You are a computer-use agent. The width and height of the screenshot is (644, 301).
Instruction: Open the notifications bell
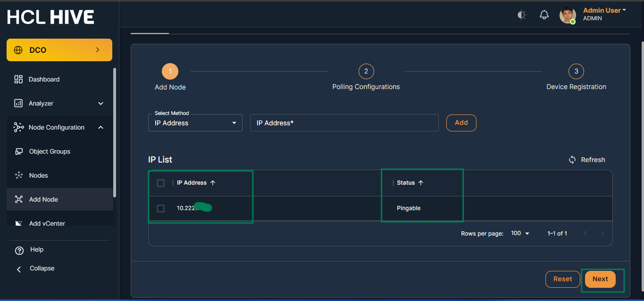pos(544,15)
